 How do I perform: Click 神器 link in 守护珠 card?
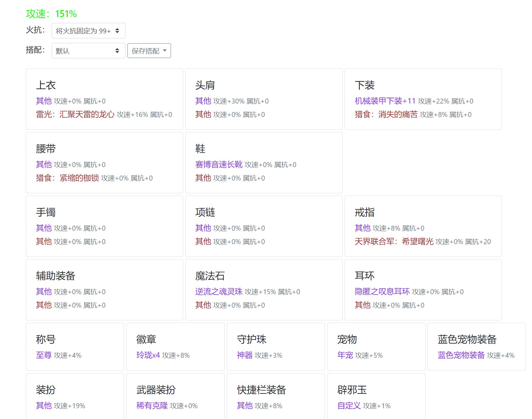(245, 355)
